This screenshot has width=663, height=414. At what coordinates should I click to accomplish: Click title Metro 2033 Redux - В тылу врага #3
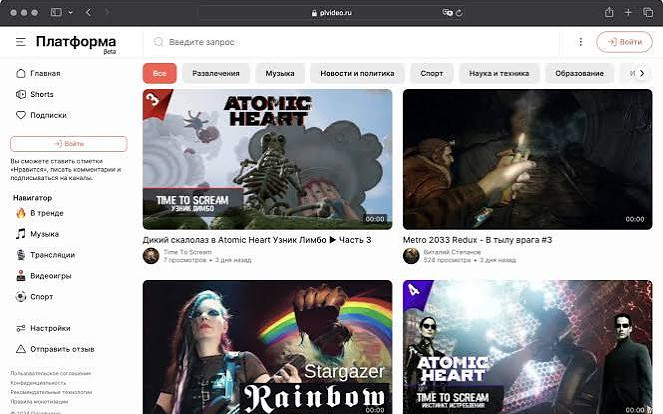[x=477, y=240]
